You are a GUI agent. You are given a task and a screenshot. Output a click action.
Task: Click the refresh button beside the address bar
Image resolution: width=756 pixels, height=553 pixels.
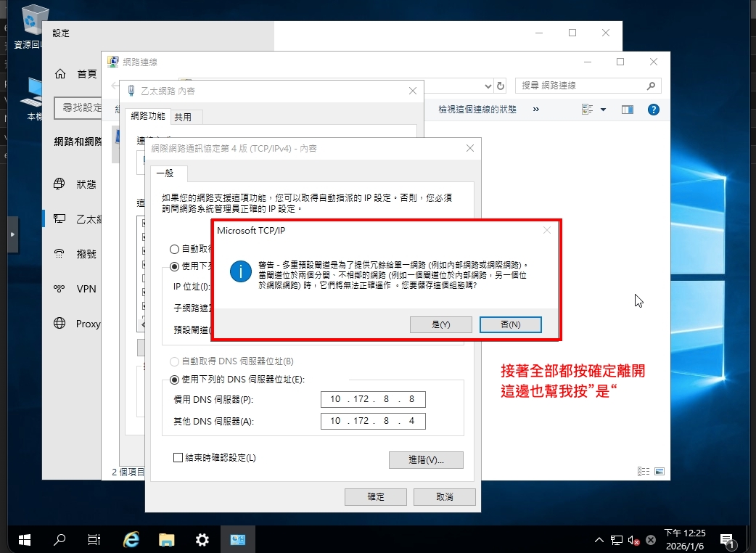click(500, 86)
